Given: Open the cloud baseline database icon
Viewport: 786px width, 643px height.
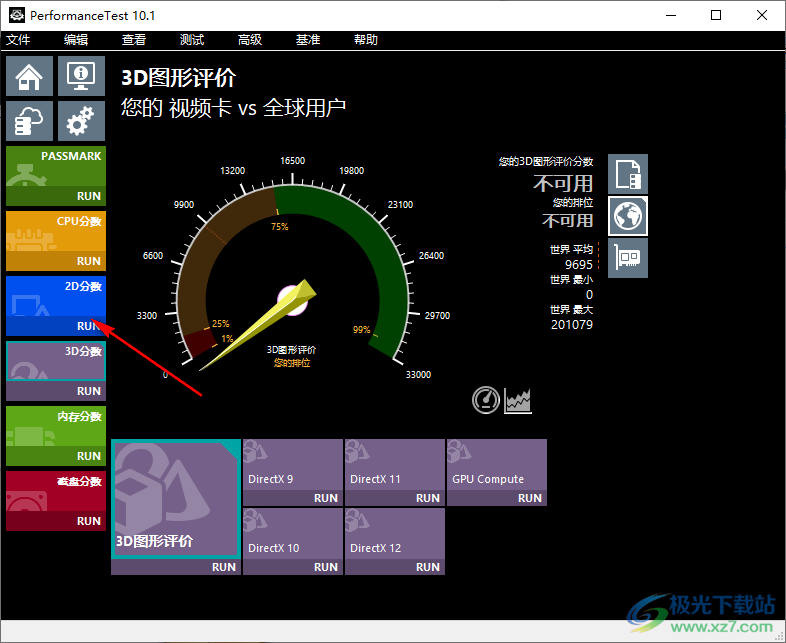Looking at the screenshot, I should click(x=29, y=121).
